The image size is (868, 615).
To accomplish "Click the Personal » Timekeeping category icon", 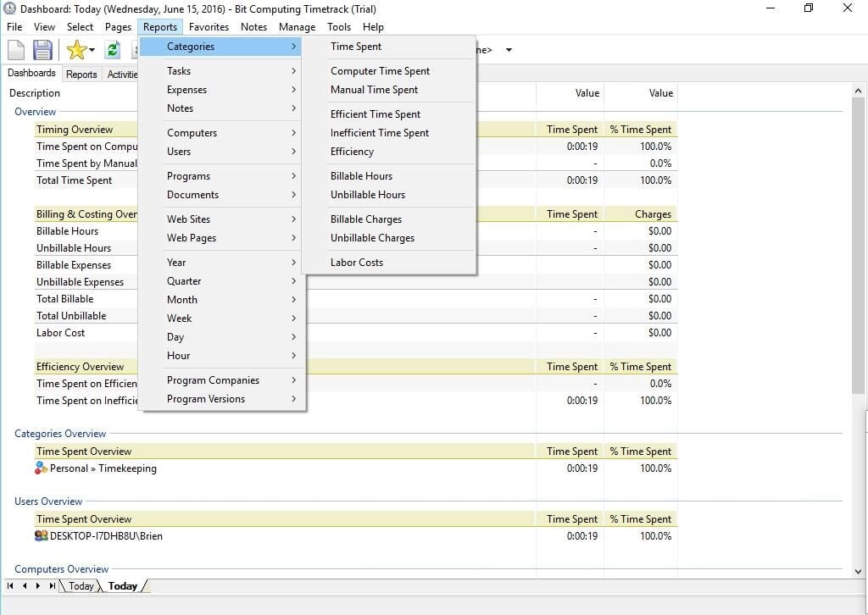I will pos(41,468).
